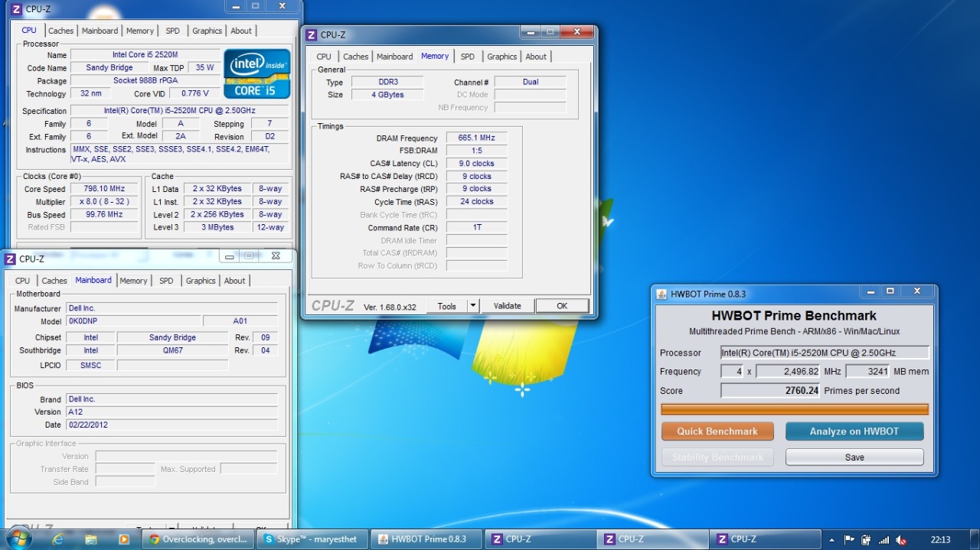Viewport: 980px width, 550px height.
Task: Click Validate button in Memory window
Action: coord(507,306)
